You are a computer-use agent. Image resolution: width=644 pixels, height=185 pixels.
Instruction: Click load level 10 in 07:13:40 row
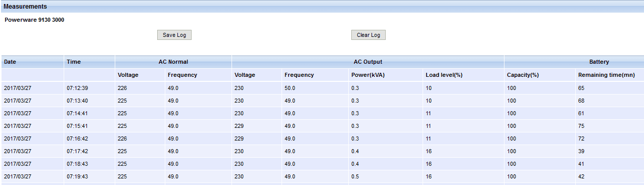(429, 101)
